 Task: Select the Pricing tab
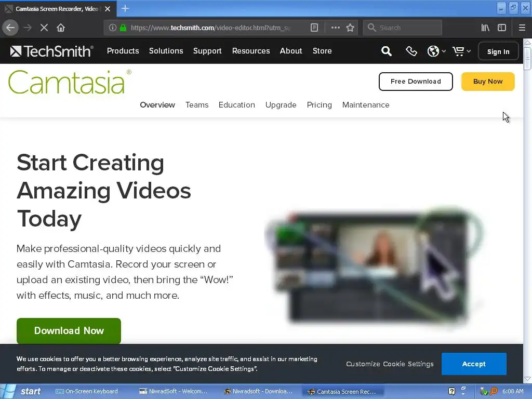(319, 105)
